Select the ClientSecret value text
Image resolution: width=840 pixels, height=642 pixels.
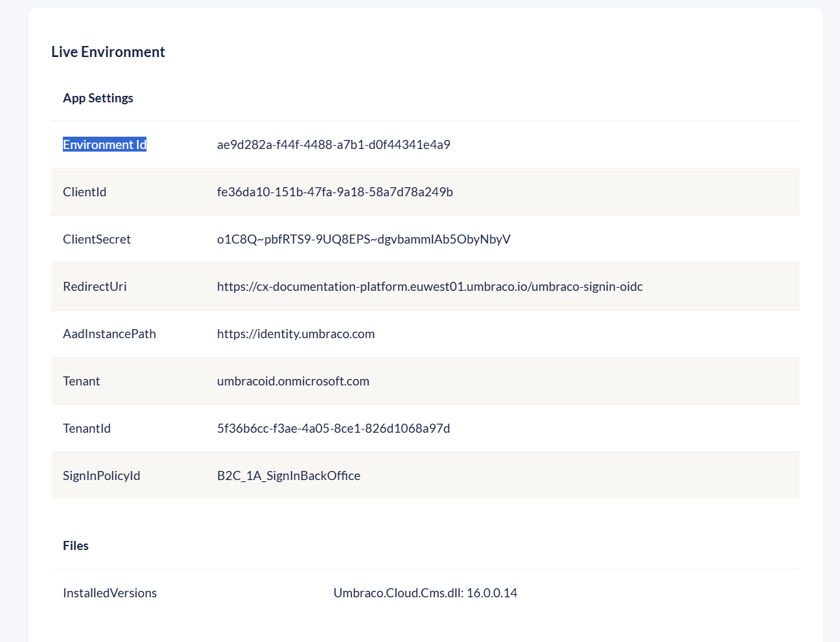[x=363, y=239]
